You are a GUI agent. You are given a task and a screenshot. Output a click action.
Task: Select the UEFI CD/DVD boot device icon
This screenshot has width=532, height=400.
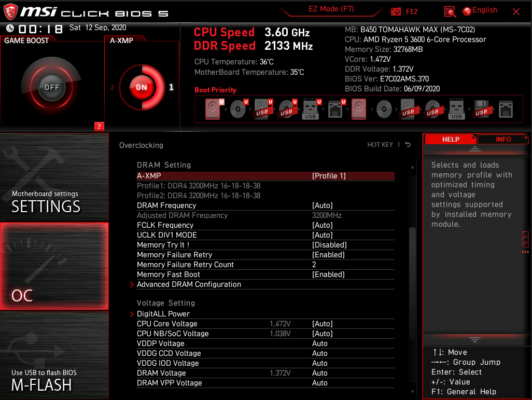click(x=238, y=109)
